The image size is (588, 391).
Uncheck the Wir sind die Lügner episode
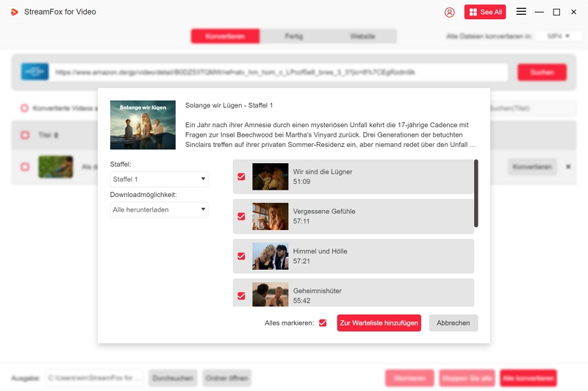coord(241,177)
